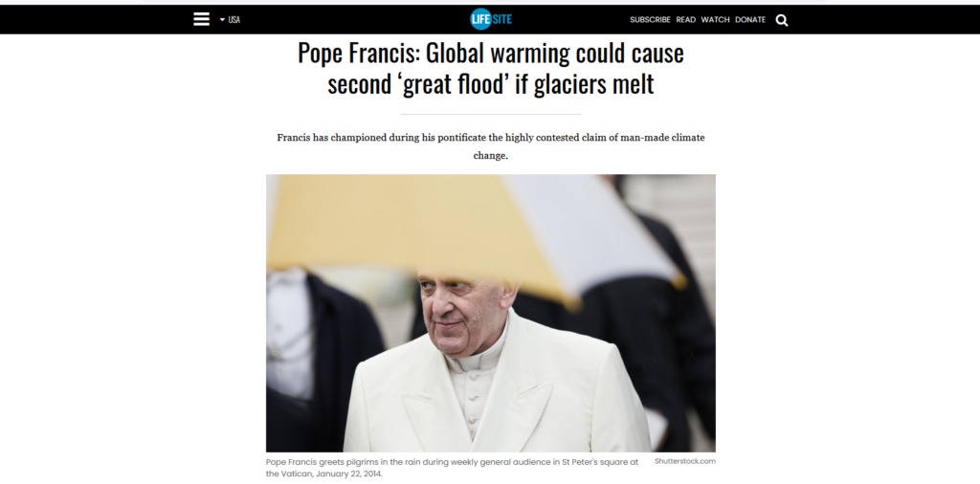
Task: Select the USA edition label
Action: [x=234, y=20]
